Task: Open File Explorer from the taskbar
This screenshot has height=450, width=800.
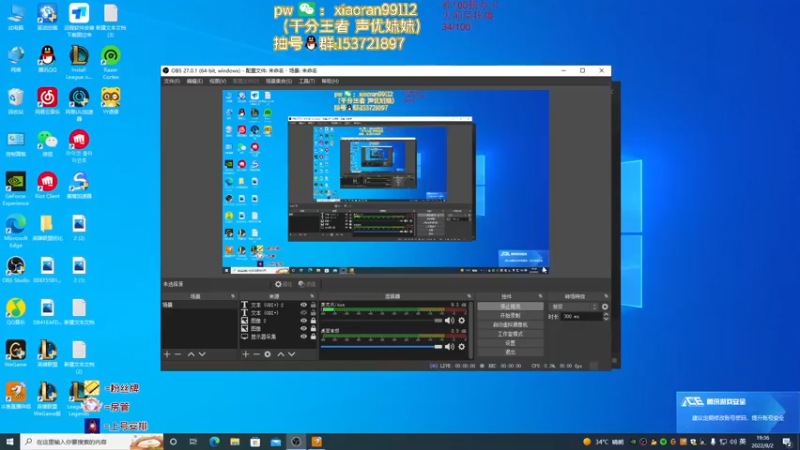Action: tap(235, 441)
